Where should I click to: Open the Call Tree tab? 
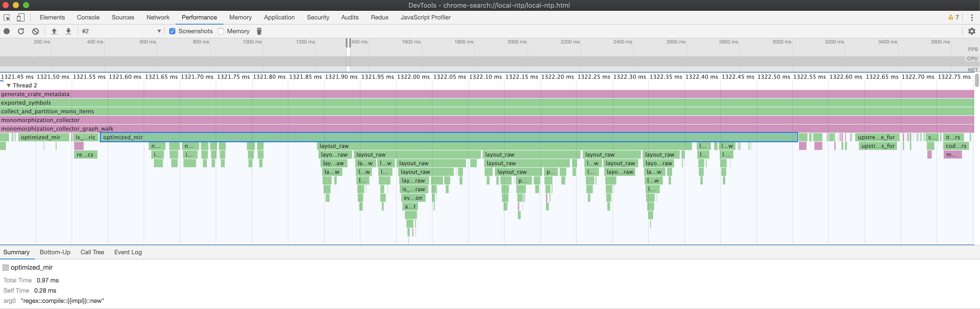92,252
